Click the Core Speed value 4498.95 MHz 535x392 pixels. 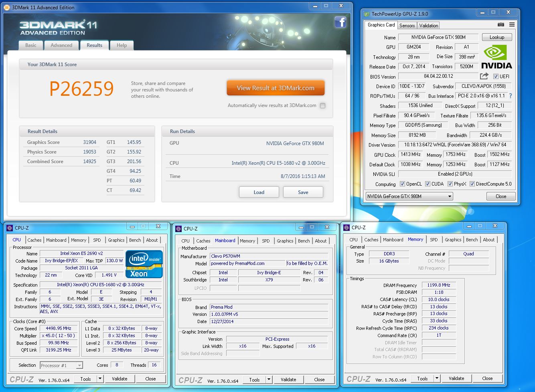coord(59,329)
